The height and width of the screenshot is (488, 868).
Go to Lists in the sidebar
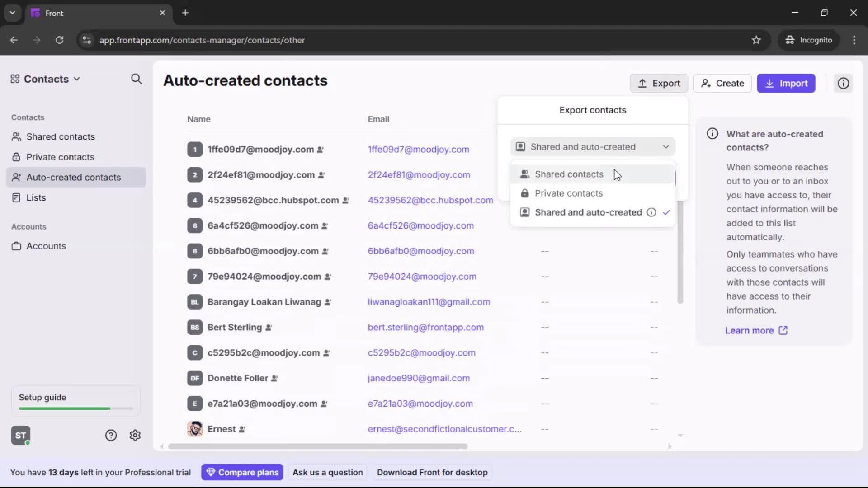tap(36, 197)
